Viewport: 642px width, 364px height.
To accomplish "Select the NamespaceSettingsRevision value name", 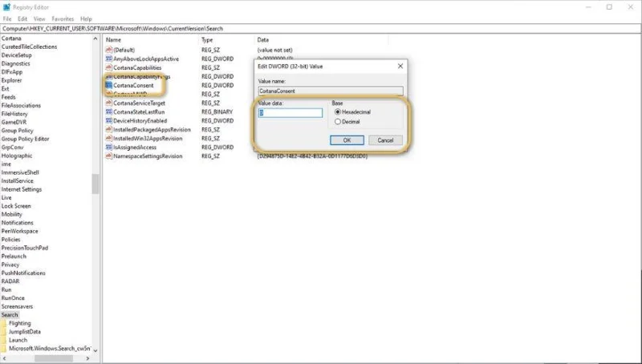I will point(148,156).
